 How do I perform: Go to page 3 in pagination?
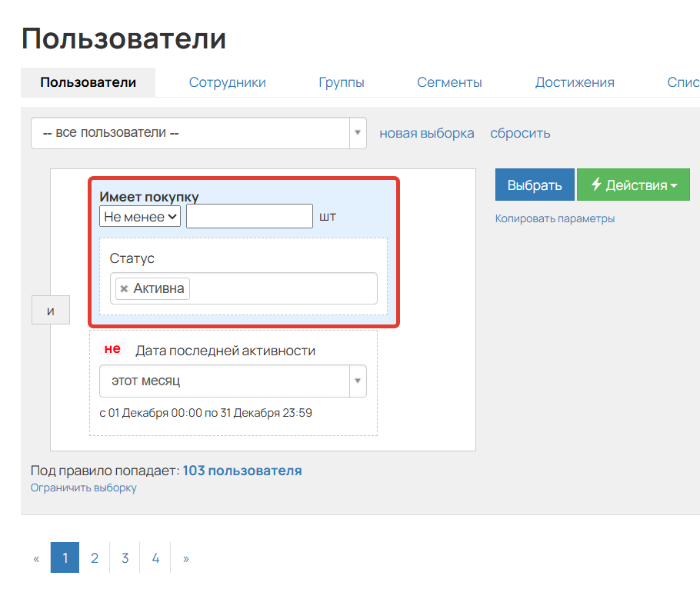(125, 557)
